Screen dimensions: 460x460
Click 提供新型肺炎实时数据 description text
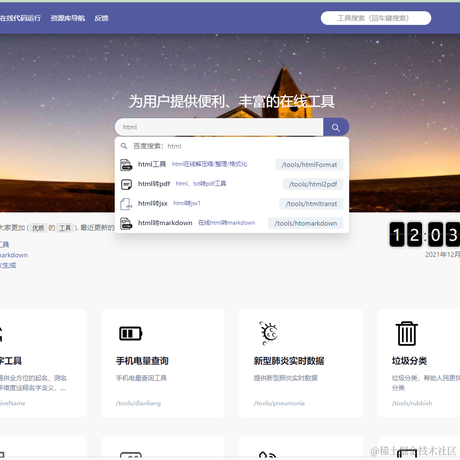point(286,378)
